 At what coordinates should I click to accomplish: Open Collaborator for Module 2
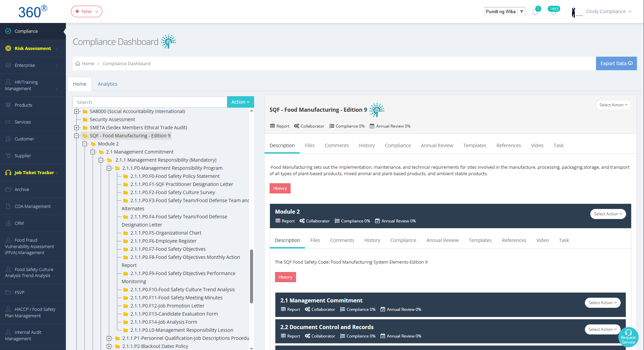click(315, 221)
